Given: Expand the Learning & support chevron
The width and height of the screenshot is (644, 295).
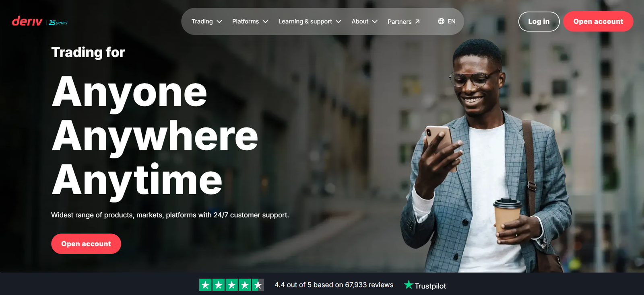Looking at the screenshot, I should click(339, 22).
